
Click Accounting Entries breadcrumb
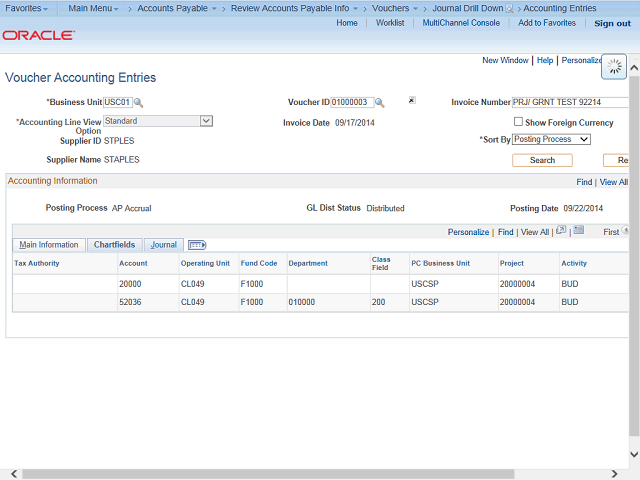[x=560, y=8]
